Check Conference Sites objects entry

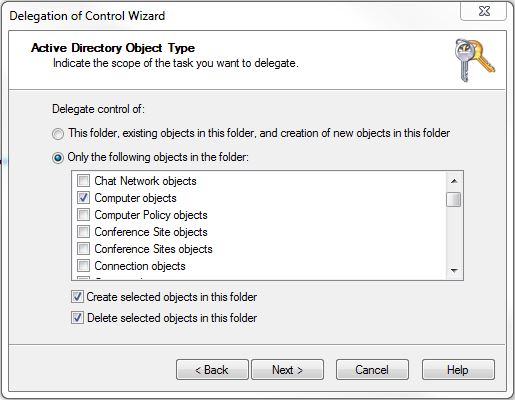coord(83,249)
